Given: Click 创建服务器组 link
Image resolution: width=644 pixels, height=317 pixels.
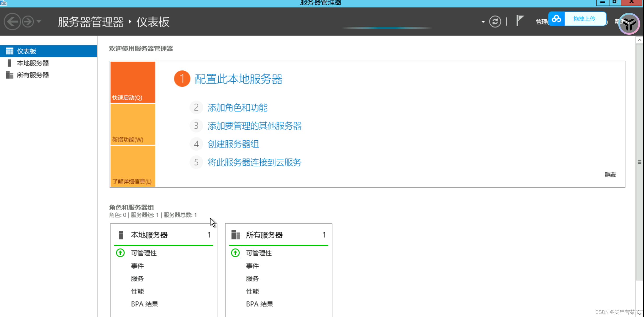Looking at the screenshot, I should click(233, 144).
